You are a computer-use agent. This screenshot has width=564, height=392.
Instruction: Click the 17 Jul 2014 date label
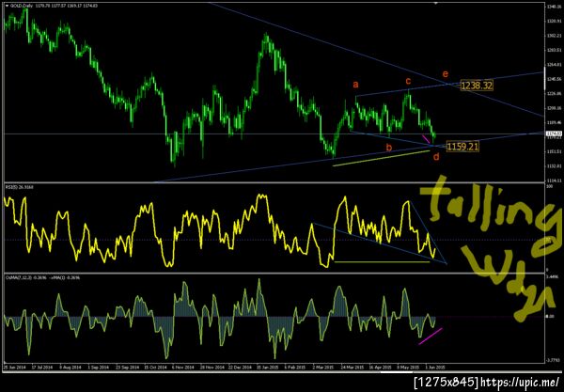[x=41, y=368]
